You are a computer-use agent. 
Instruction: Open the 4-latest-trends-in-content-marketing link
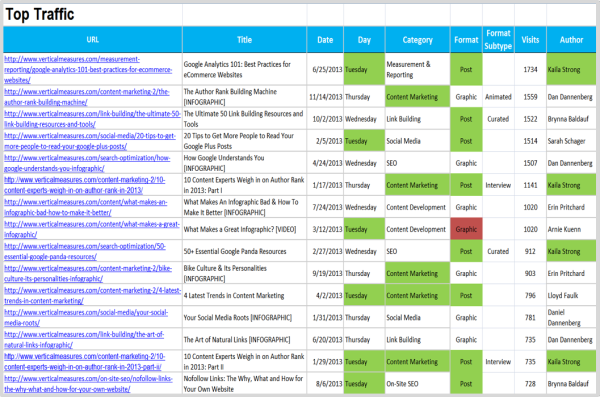92,296
